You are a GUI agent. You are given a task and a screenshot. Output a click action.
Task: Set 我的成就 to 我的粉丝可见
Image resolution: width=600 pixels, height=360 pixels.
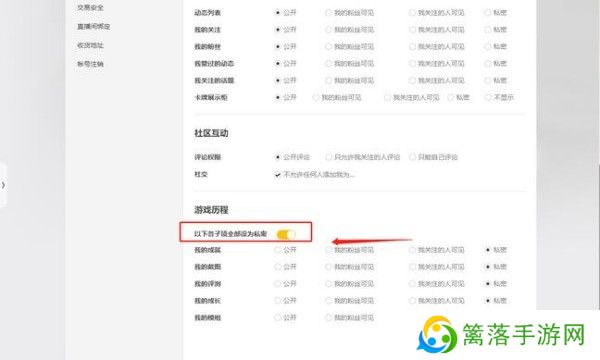coord(328,250)
